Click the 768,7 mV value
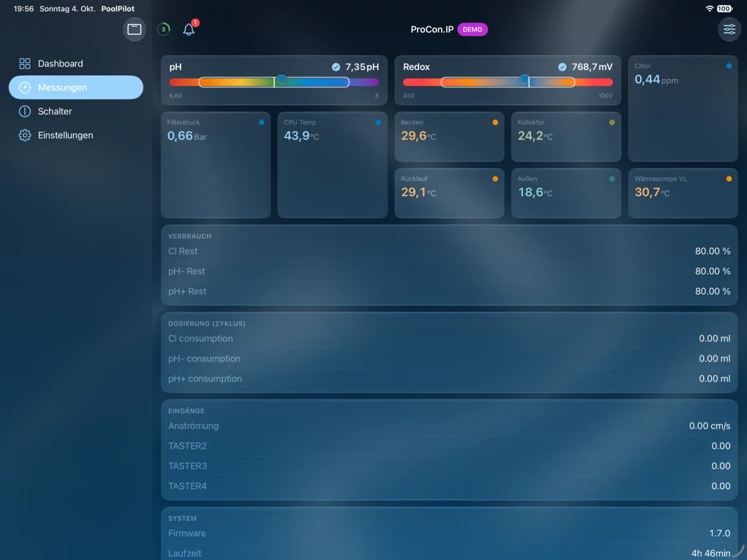Image resolution: width=747 pixels, height=560 pixels. pyautogui.click(x=592, y=67)
